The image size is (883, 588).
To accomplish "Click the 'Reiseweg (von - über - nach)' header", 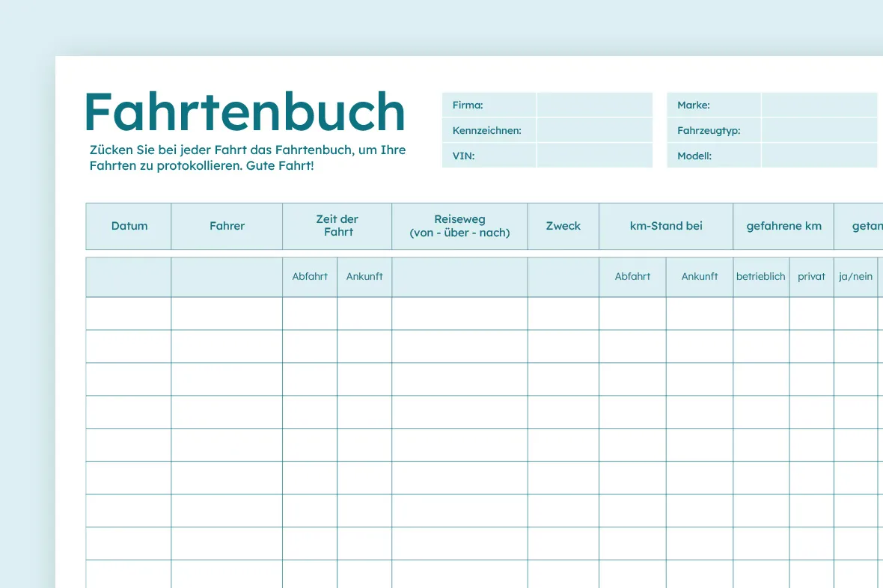I will [x=459, y=226].
